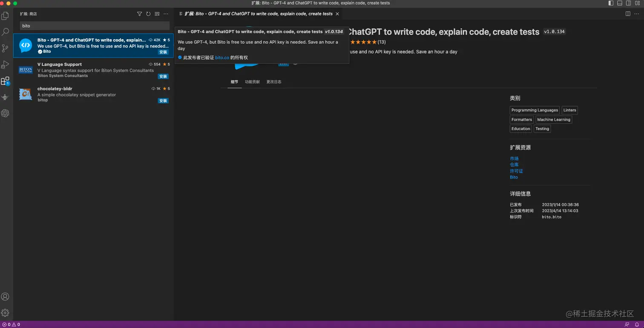Select the Extensions icon with badge 1
The image size is (644, 328).
[x=5, y=81]
